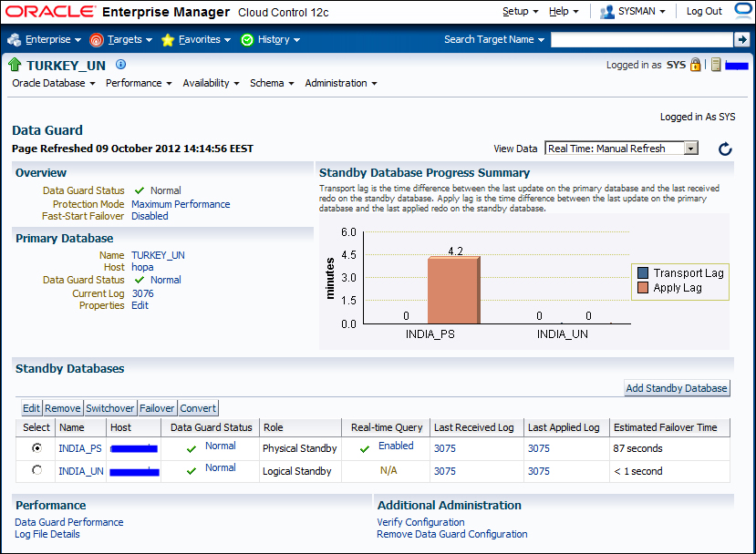756x554 pixels.
Task: Click the search go arrow button
Action: click(x=741, y=39)
